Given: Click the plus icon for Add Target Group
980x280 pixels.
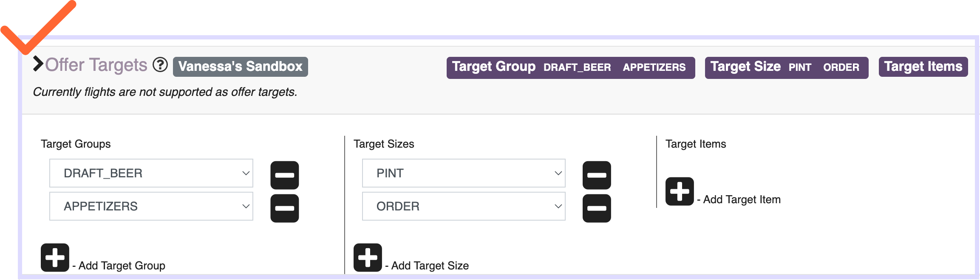Looking at the screenshot, I should click(x=55, y=258).
